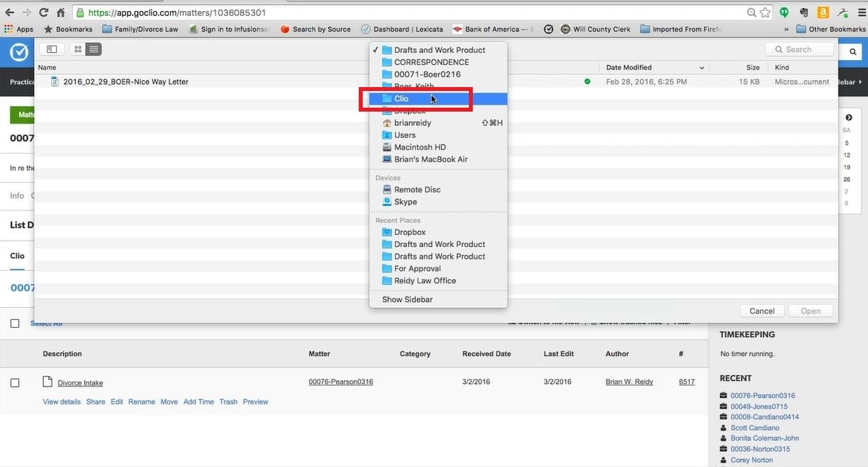Click the sidebar toggle icon in file dialog
This screenshot has width=868, height=467.
[x=53, y=49]
